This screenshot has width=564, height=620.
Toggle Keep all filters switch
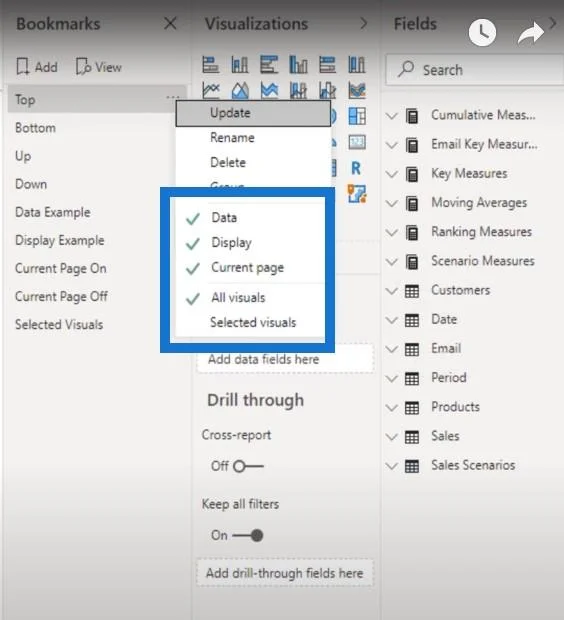248,535
